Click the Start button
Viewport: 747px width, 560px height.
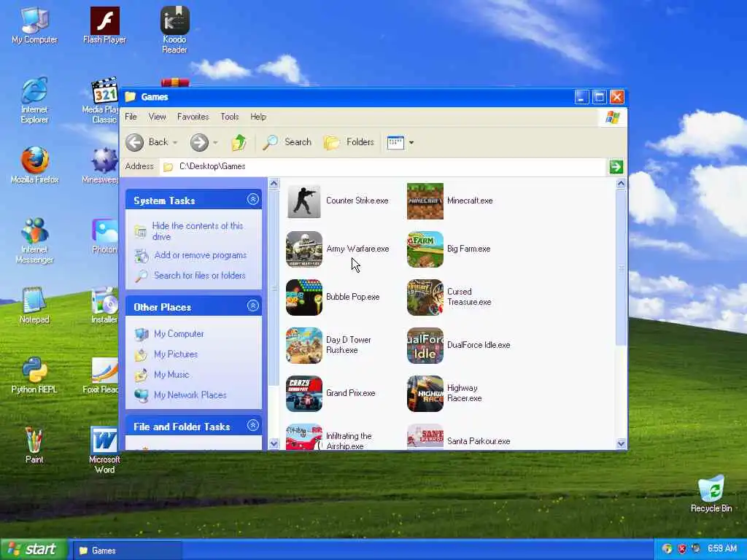[x=32, y=550]
